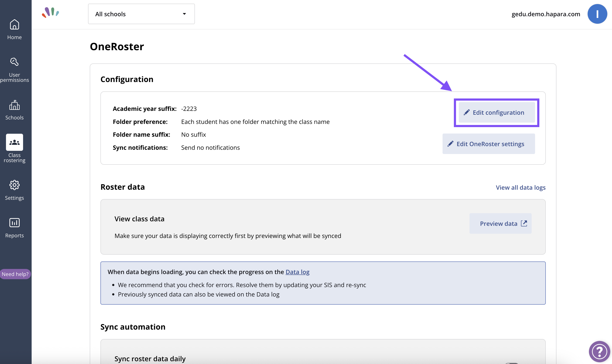The image size is (612, 364).
Task: Click the Preview data button
Action: 500,223
